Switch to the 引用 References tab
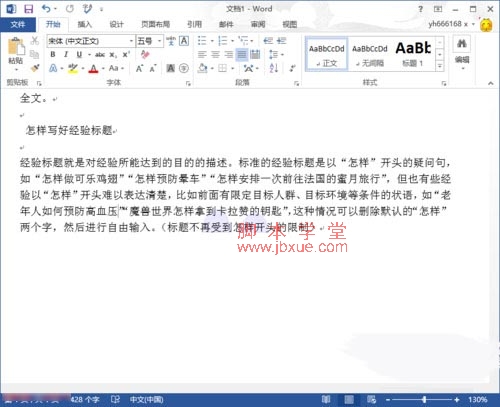 pyautogui.click(x=194, y=24)
